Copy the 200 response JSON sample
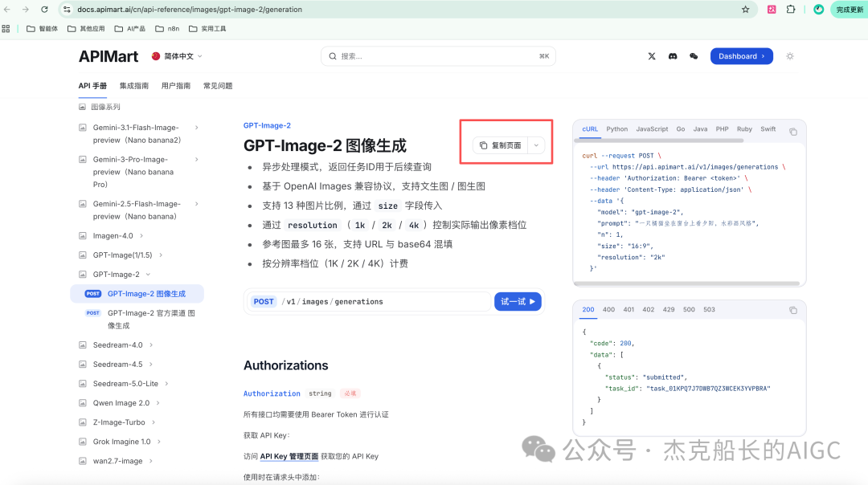 click(793, 310)
